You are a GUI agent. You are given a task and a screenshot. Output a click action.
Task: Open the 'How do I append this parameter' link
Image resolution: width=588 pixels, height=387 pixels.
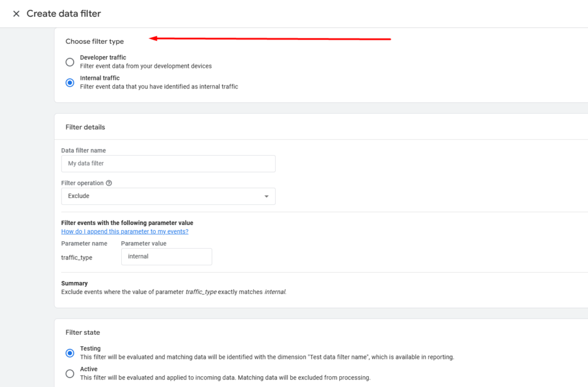tap(125, 231)
